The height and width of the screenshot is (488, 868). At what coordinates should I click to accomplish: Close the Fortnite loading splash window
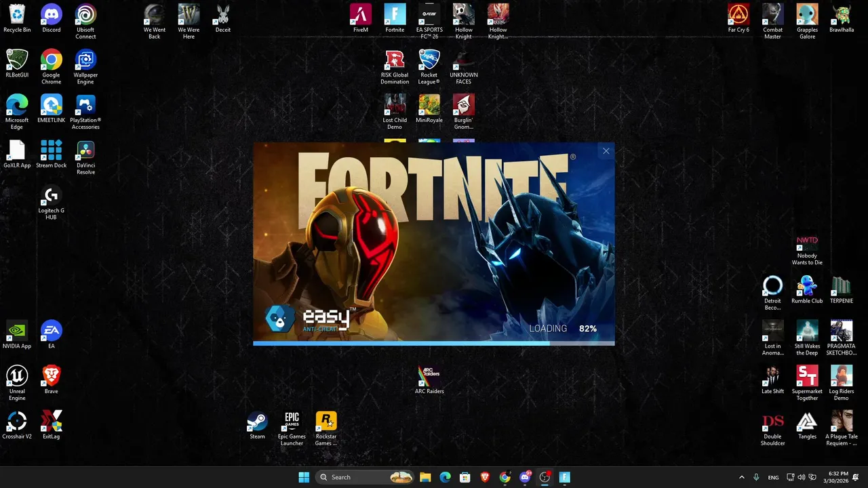click(606, 151)
